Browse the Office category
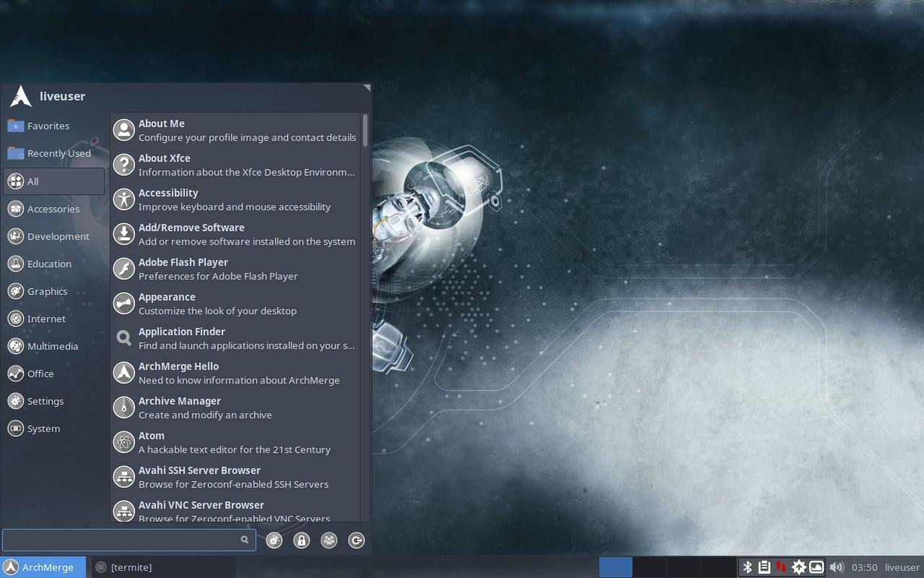The height and width of the screenshot is (578, 924). (x=54, y=374)
